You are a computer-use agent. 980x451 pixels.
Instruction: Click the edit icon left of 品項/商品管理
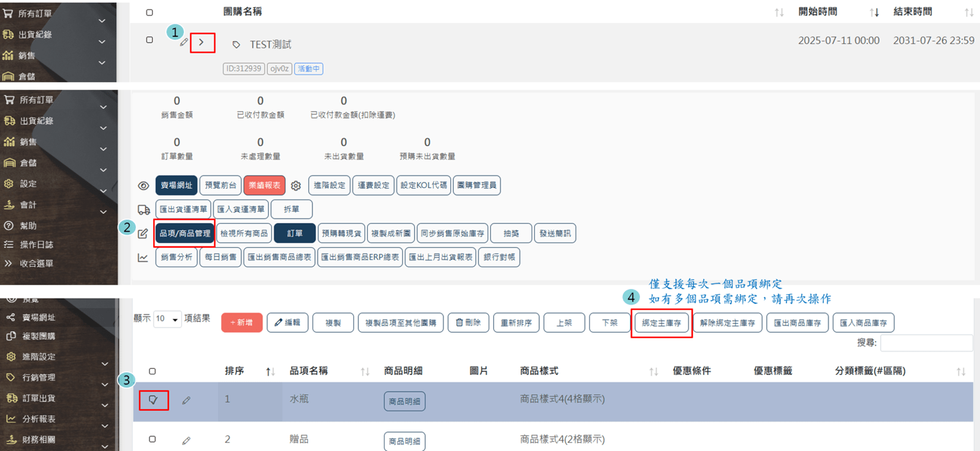[143, 233]
